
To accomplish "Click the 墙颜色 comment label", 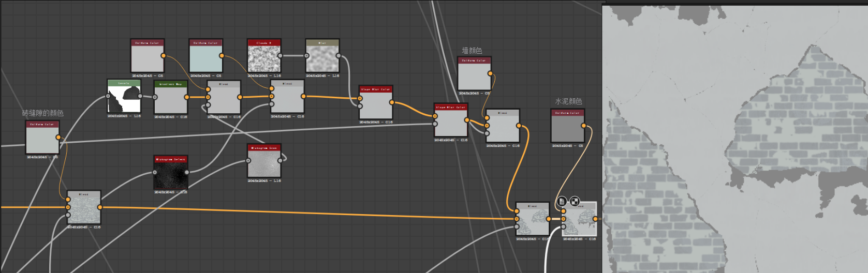I will [472, 50].
